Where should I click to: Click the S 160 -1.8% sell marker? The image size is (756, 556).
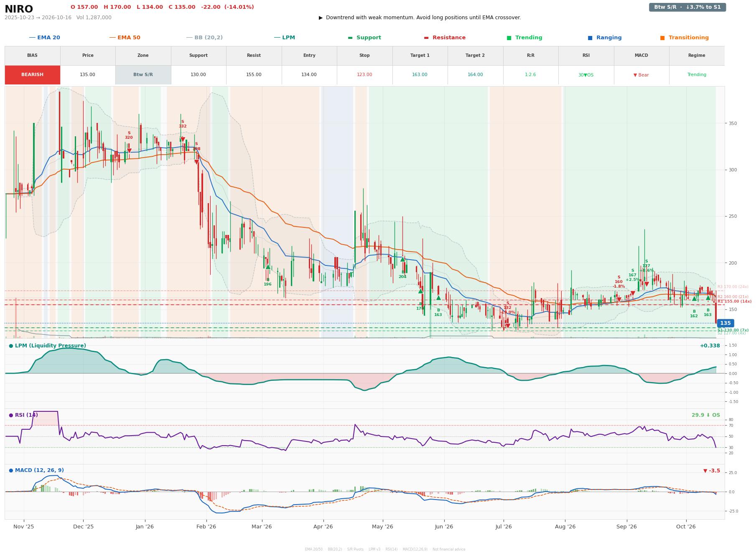click(619, 299)
